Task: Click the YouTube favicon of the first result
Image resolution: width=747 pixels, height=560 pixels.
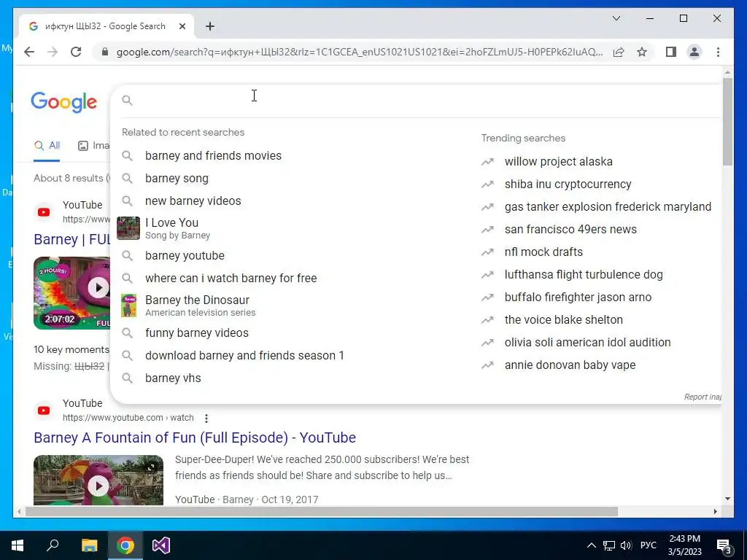Action: click(44, 212)
